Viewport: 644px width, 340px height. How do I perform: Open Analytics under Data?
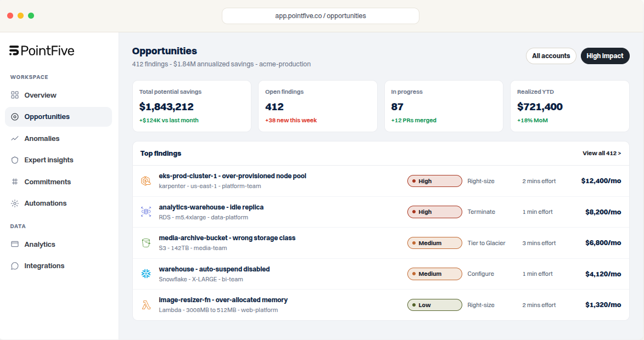pos(58,245)
